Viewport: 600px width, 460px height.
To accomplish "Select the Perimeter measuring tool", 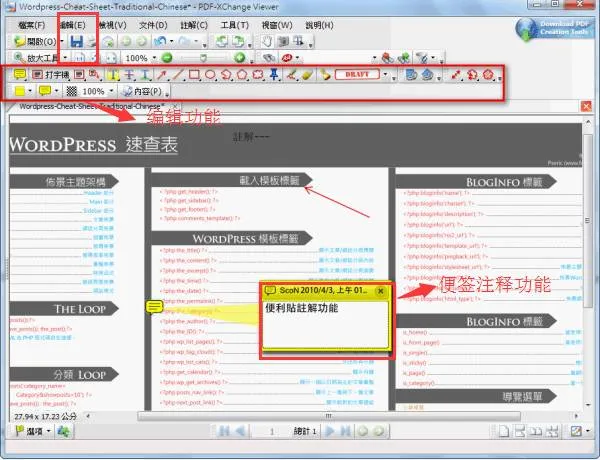I will point(472,74).
